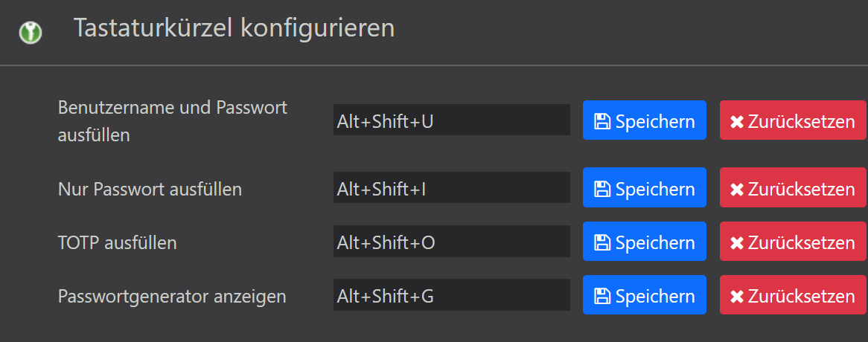
Task: Click the Benutzername und Passwort ausfüllen label
Action: [172, 121]
